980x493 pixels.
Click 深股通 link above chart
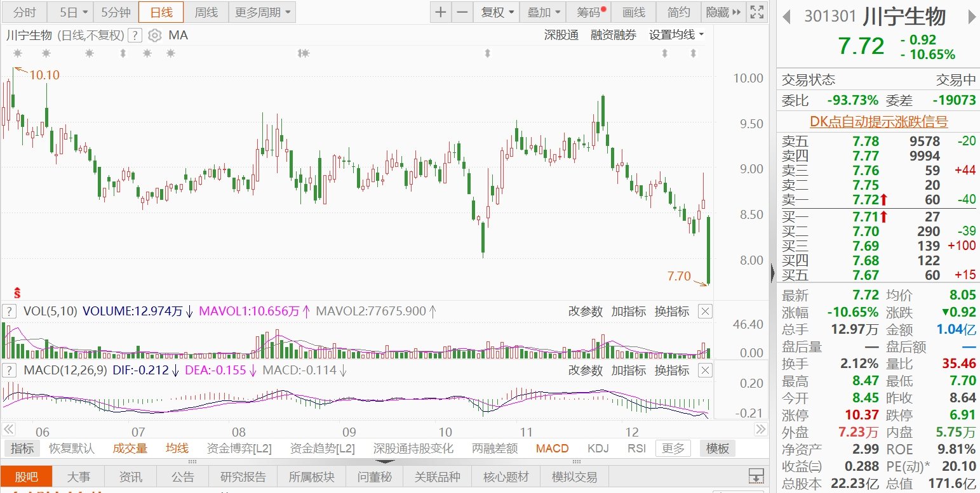[x=561, y=36]
